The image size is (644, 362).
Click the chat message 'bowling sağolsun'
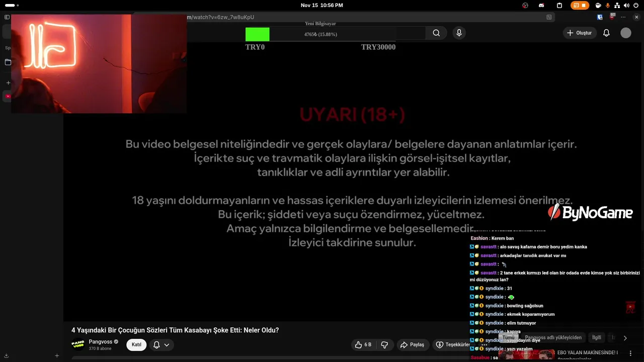pos(525,306)
